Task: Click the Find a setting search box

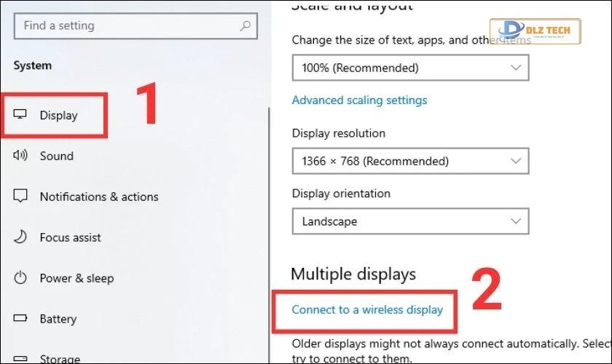Action: tap(136, 26)
